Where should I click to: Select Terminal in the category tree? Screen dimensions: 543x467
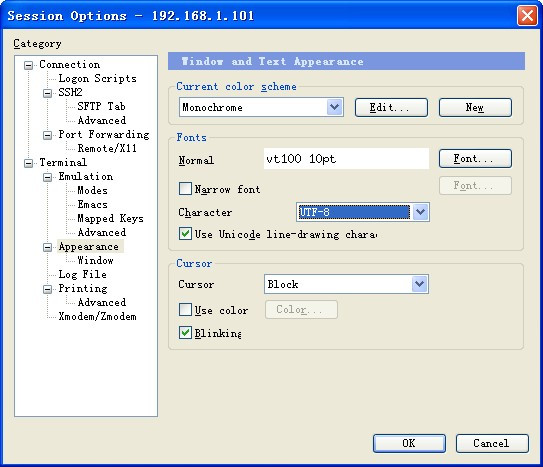click(x=63, y=162)
